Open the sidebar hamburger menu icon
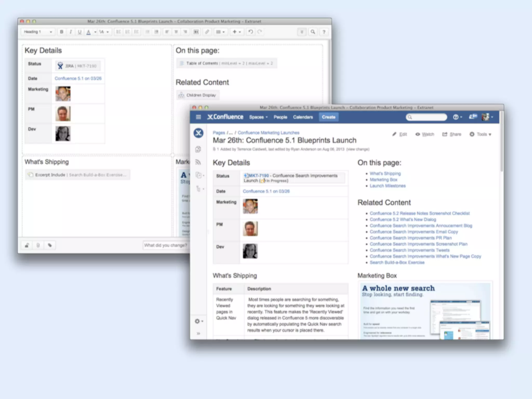532x399 pixels. (198, 117)
